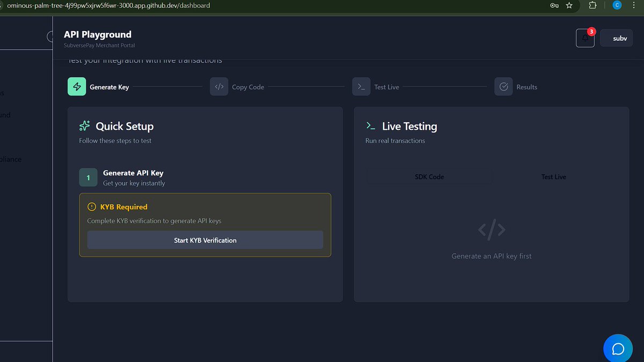This screenshot has height=362, width=644.
Task: Bookmark this page with the star icon
Action: [x=569, y=5]
